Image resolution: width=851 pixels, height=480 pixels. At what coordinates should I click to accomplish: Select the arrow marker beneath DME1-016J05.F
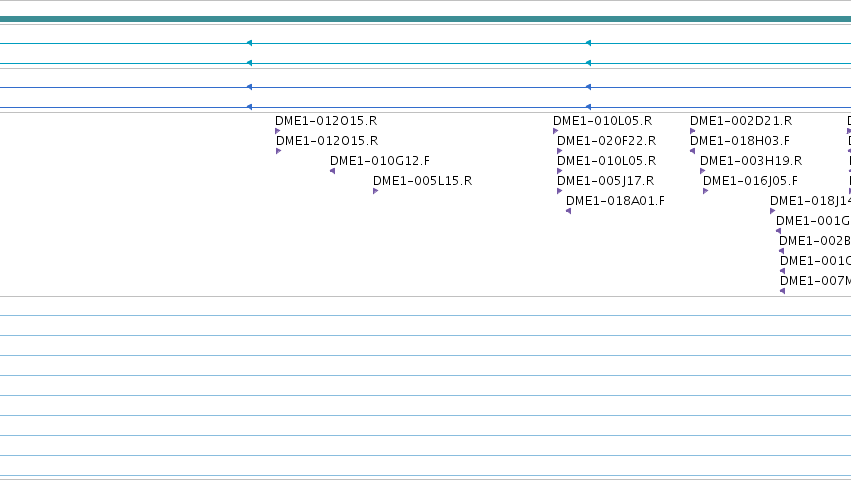[x=706, y=191]
